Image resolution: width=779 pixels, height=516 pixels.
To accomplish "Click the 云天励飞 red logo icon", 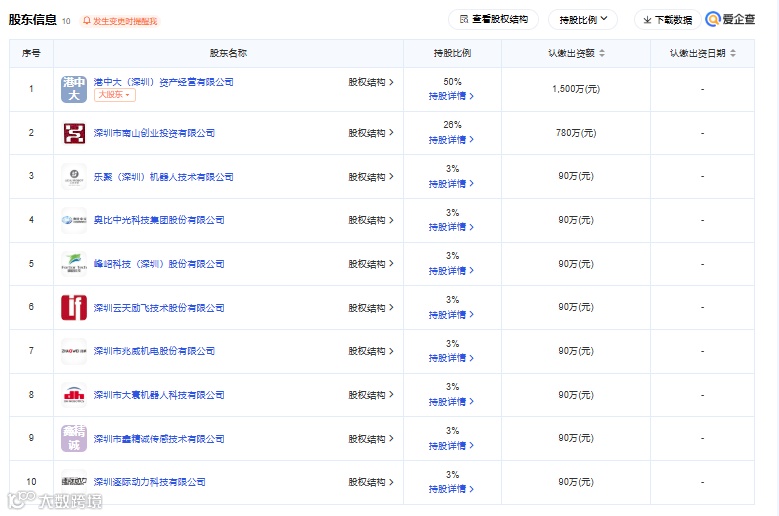I will pyautogui.click(x=74, y=307).
